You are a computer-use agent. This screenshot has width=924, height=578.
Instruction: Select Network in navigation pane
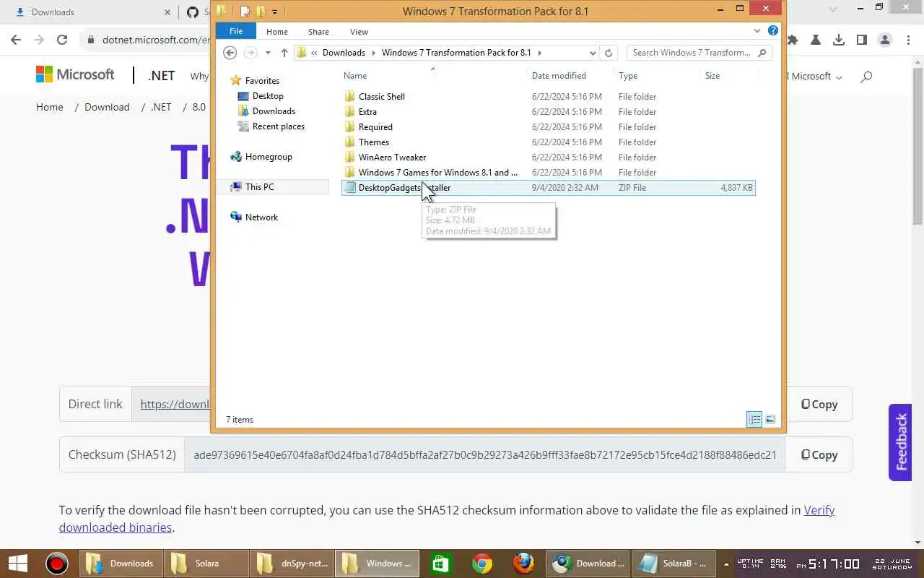261,217
